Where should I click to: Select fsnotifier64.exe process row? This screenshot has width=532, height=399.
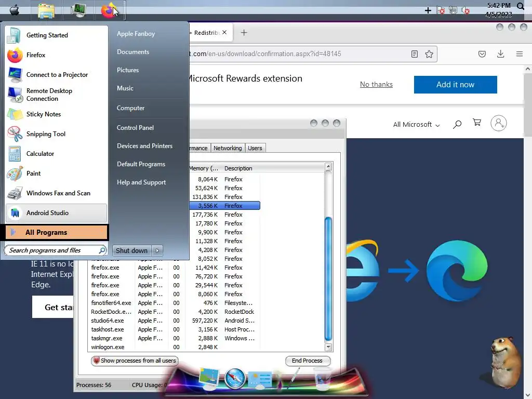(x=172, y=303)
